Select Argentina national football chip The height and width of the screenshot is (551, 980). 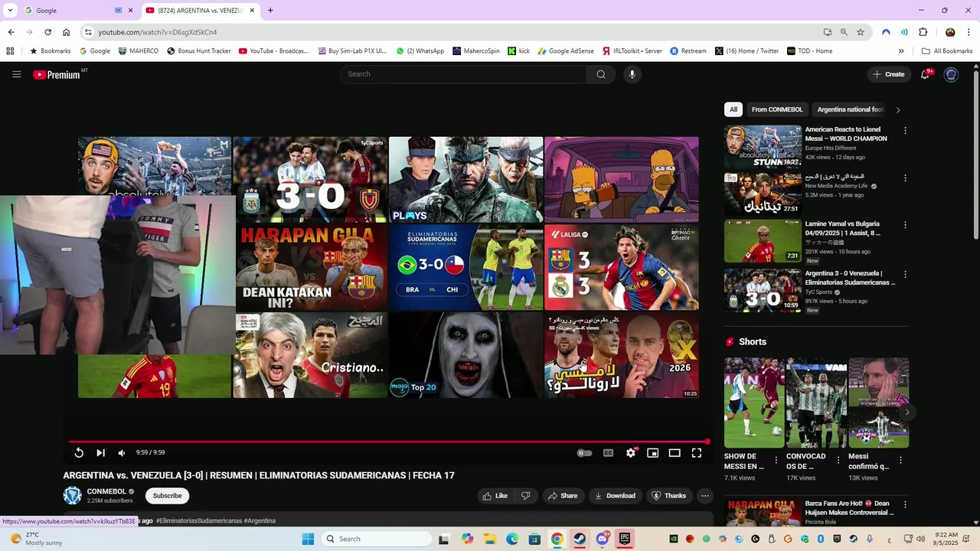[x=850, y=109]
